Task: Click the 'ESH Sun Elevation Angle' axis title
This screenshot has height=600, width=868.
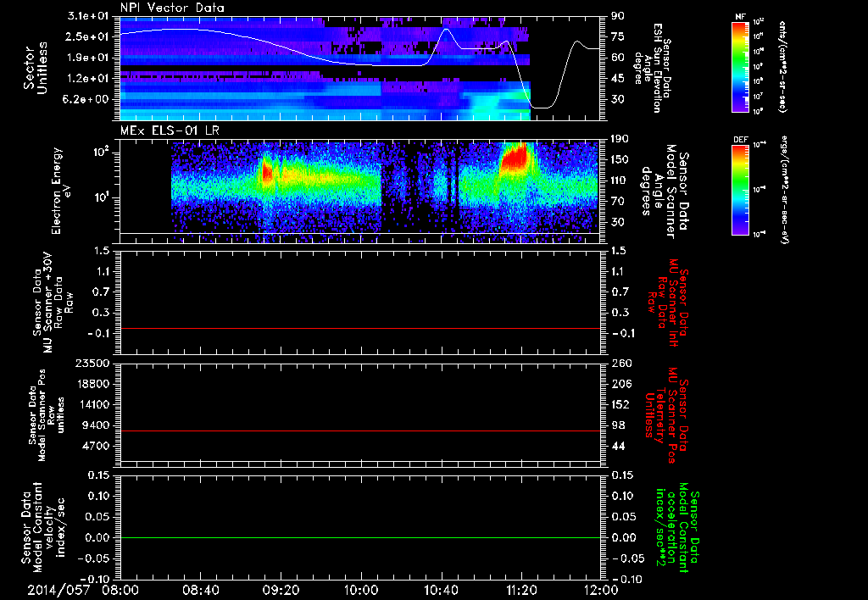Action: [652, 68]
